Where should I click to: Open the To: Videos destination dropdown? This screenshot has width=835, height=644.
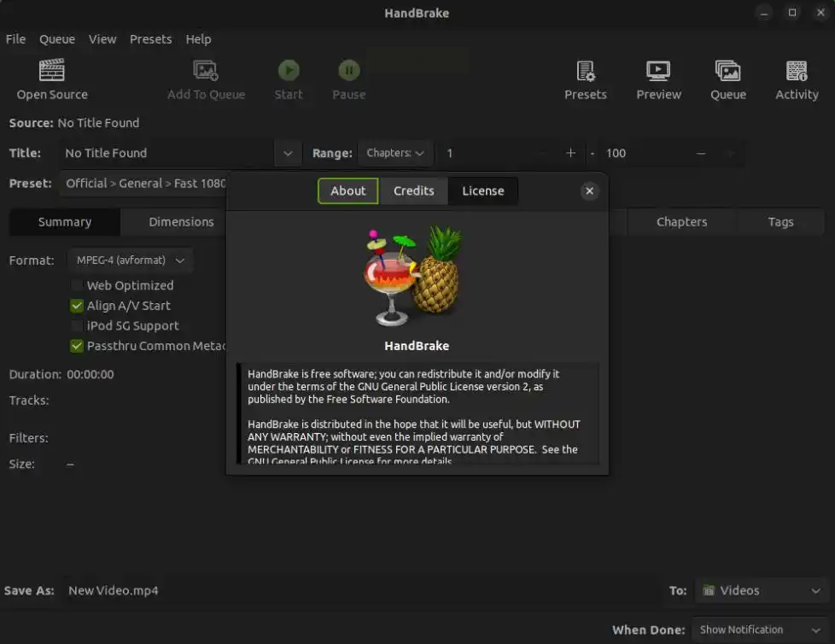(761, 590)
